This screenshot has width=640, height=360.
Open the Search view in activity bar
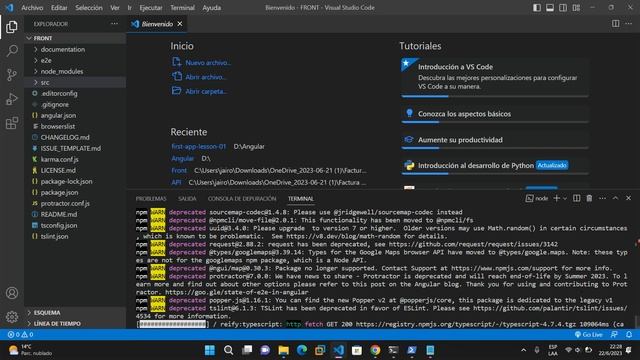pyautogui.click(x=12, y=51)
